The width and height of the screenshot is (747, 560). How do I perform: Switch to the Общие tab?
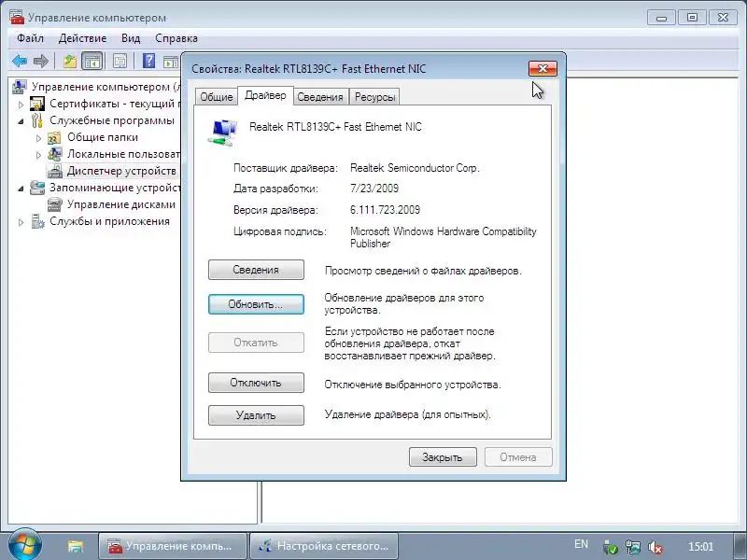pos(217,97)
